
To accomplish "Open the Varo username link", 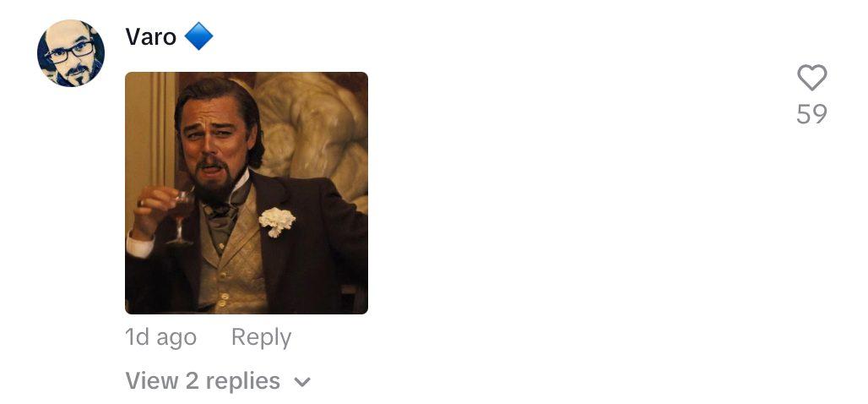I will click(150, 37).
